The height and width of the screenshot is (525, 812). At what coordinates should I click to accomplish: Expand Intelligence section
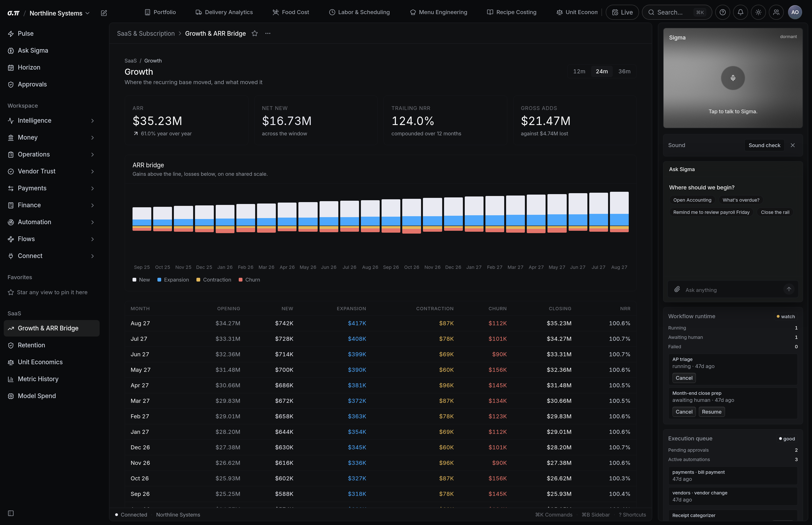(51, 121)
